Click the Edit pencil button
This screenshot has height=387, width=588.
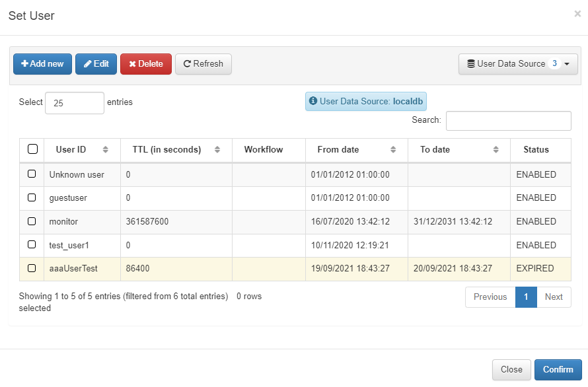(96, 64)
